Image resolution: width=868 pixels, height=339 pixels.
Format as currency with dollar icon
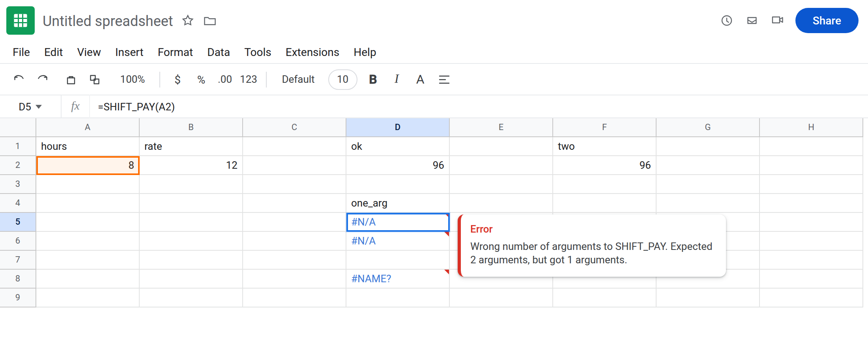point(178,80)
